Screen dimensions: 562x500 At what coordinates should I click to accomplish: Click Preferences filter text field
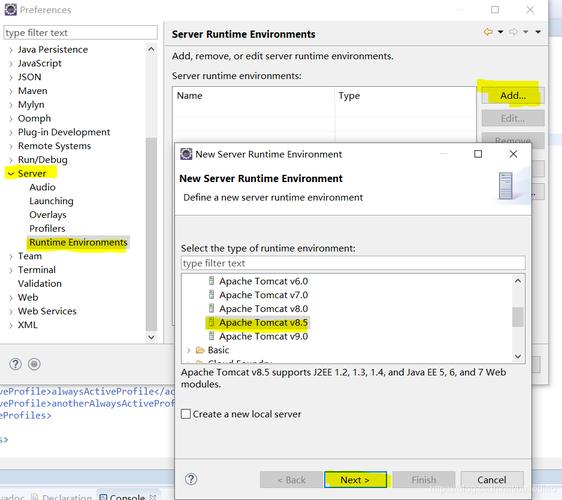tap(80, 33)
